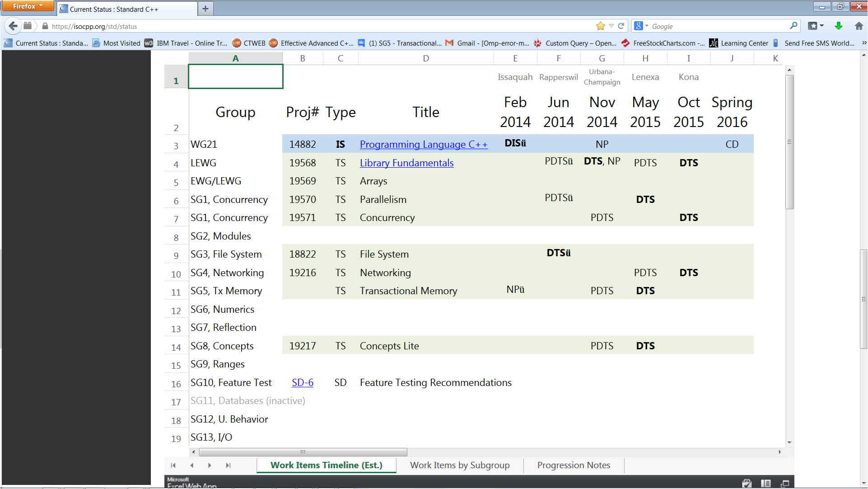Reload the page with the refresh icon
The width and height of the screenshot is (868, 489).
pos(621,26)
